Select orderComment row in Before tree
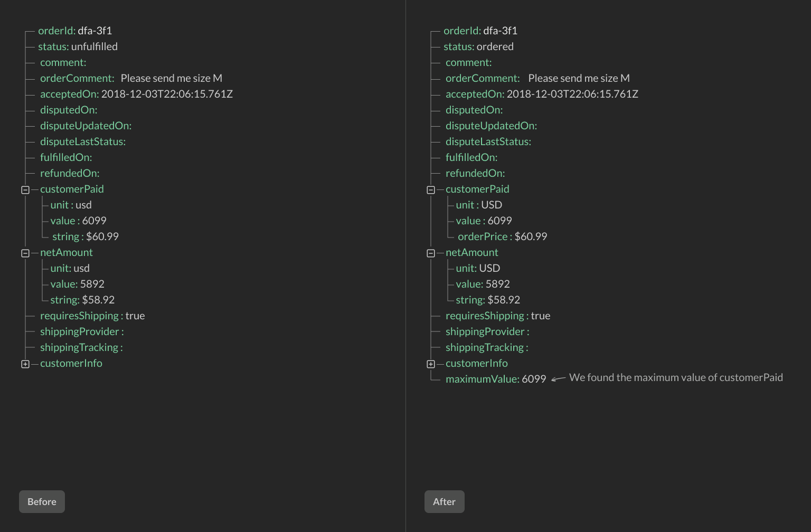The width and height of the screenshot is (811, 532). pos(131,78)
